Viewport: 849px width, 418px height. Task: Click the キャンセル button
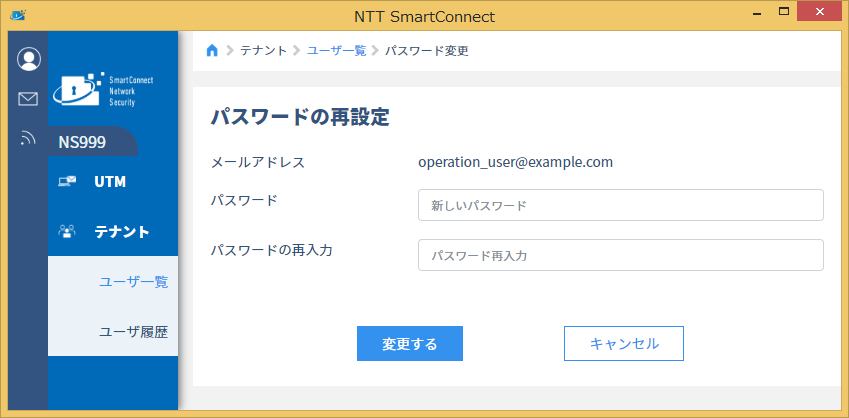[x=624, y=343]
